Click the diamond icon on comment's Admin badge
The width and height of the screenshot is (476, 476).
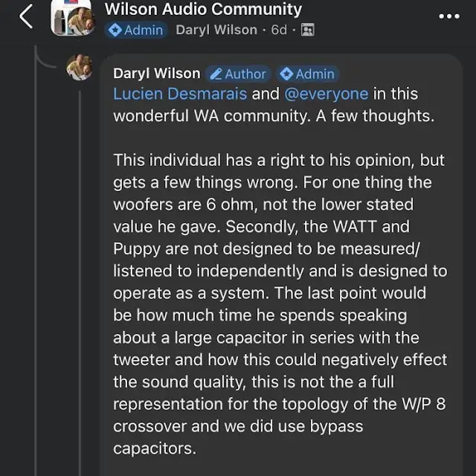[x=286, y=74]
